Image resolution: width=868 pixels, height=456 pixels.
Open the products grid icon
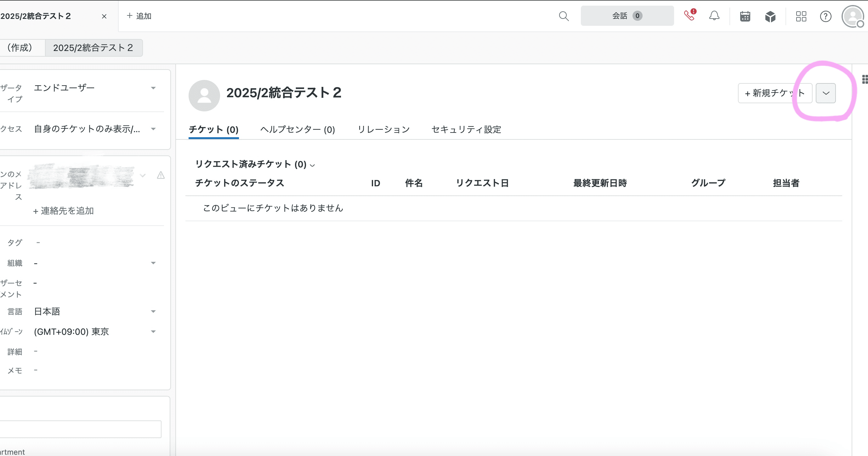801,16
